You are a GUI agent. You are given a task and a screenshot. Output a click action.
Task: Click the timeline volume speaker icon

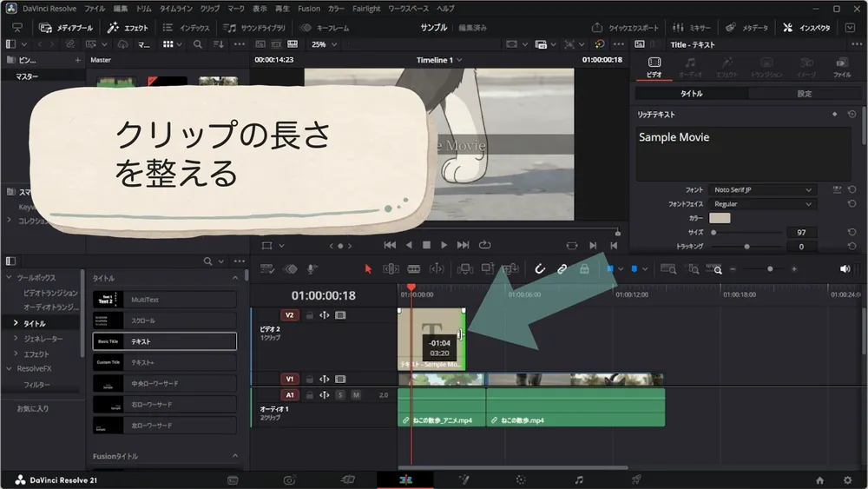tap(845, 269)
